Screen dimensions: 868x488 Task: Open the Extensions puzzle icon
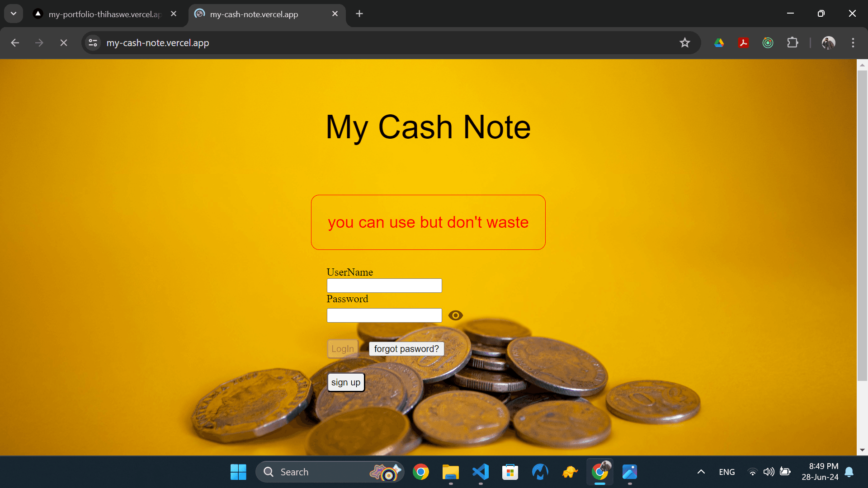coord(793,42)
